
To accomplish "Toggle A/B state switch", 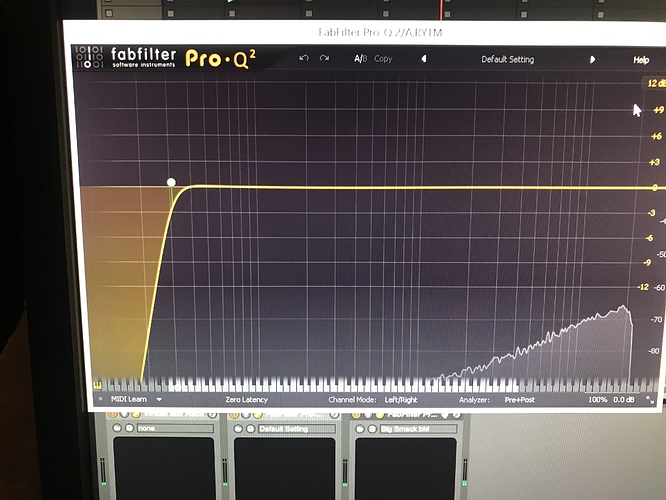I will pos(361,59).
